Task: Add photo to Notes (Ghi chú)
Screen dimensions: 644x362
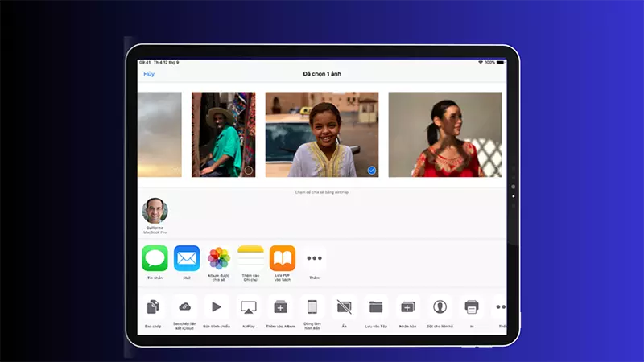Action: tap(250, 258)
